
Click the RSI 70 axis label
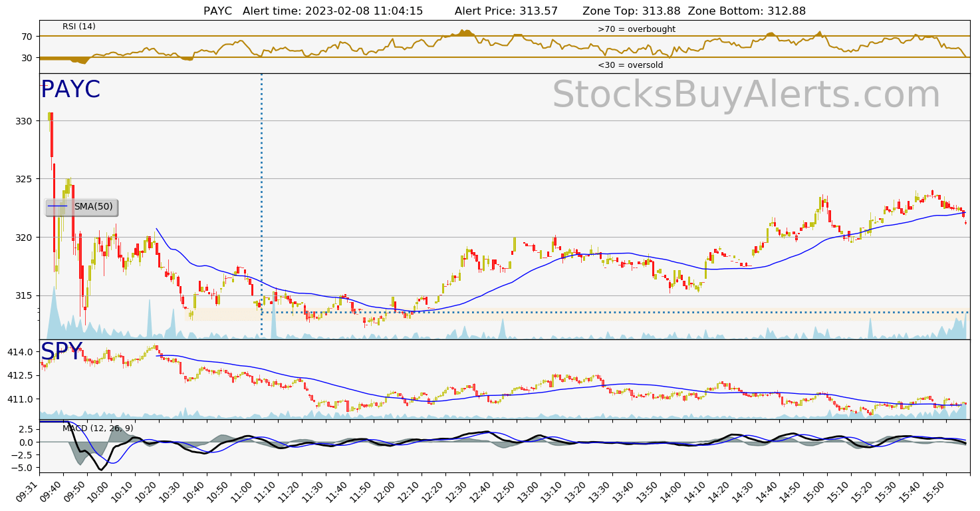click(x=27, y=37)
